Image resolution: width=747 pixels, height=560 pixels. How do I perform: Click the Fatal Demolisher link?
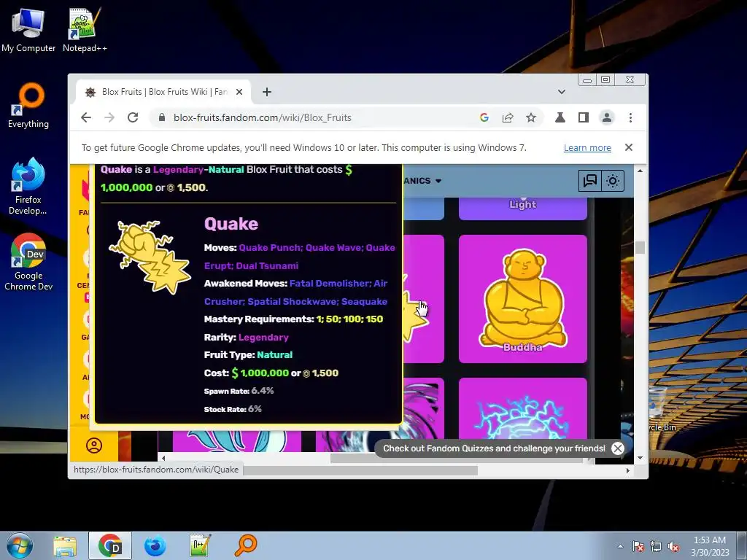329,284
